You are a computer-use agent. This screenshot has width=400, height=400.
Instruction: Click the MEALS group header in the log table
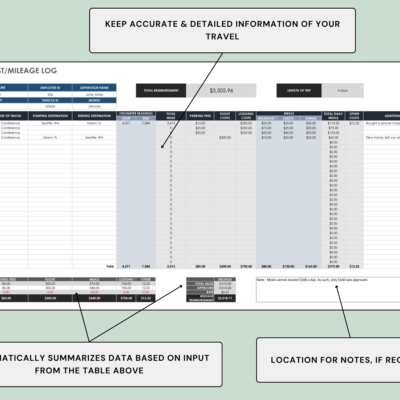(289, 114)
